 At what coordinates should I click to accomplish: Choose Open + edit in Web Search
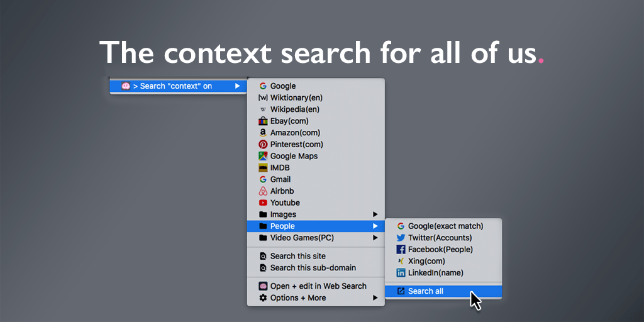(x=316, y=286)
